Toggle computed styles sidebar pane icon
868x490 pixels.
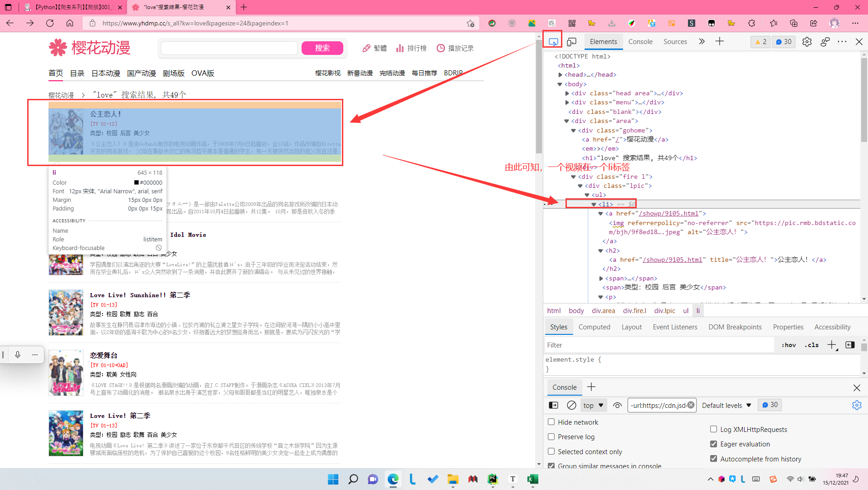coord(850,345)
